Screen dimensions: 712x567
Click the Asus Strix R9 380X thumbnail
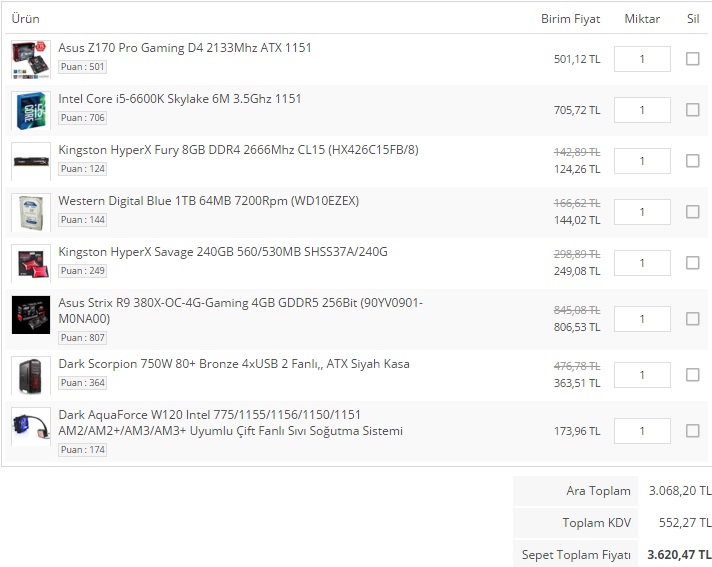(x=31, y=315)
